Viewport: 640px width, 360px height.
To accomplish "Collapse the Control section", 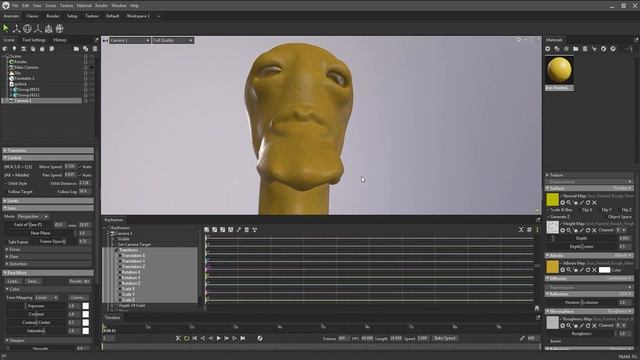I will coord(48,158).
